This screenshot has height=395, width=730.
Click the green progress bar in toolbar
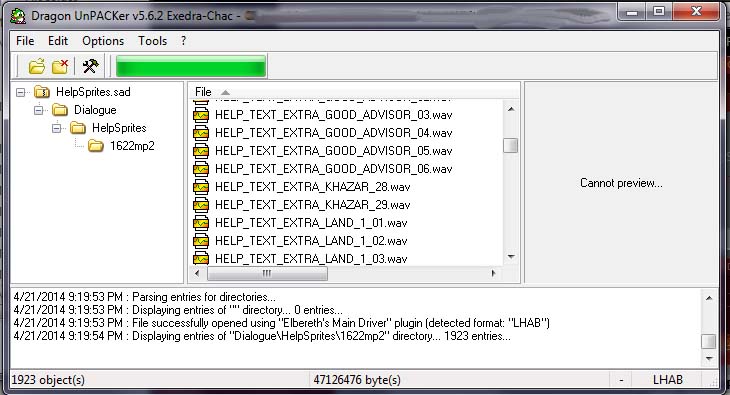click(x=191, y=66)
